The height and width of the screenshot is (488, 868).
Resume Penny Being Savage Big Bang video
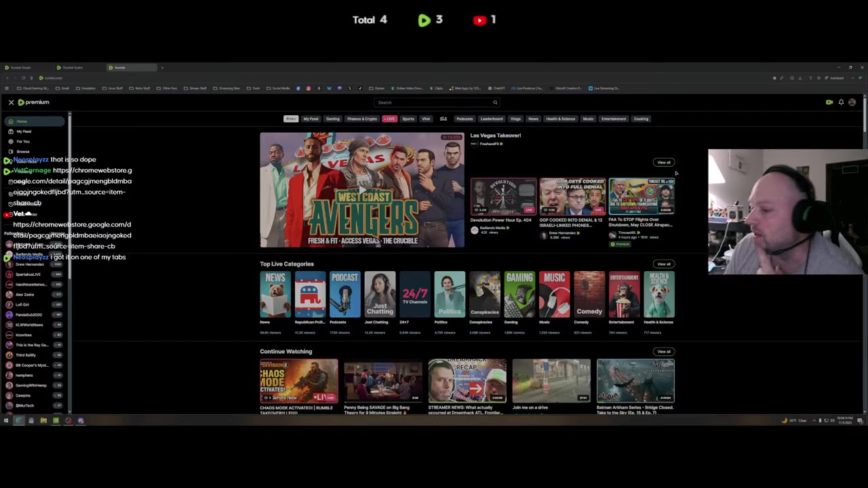coord(383,381)
